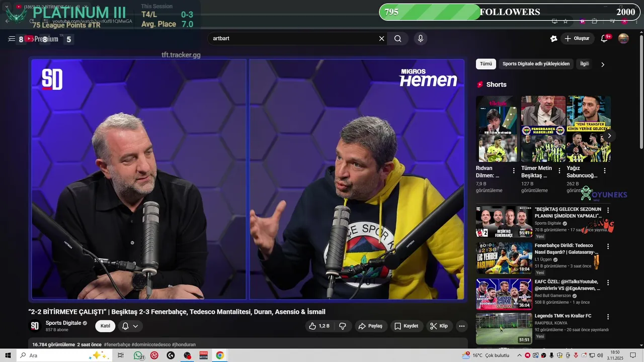Click the #dominicotedesco hashtag
Screen dimensions: 644x362
pyautogui.click(x=151, y=345)
